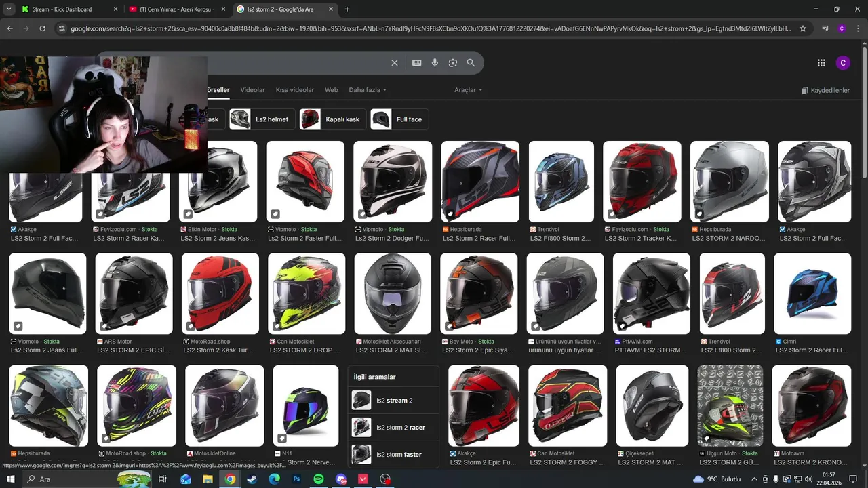The height and width of the screenshot is (488, 868).
Task: Open Spotify from the taskbar
Action: tap(319, 479)
